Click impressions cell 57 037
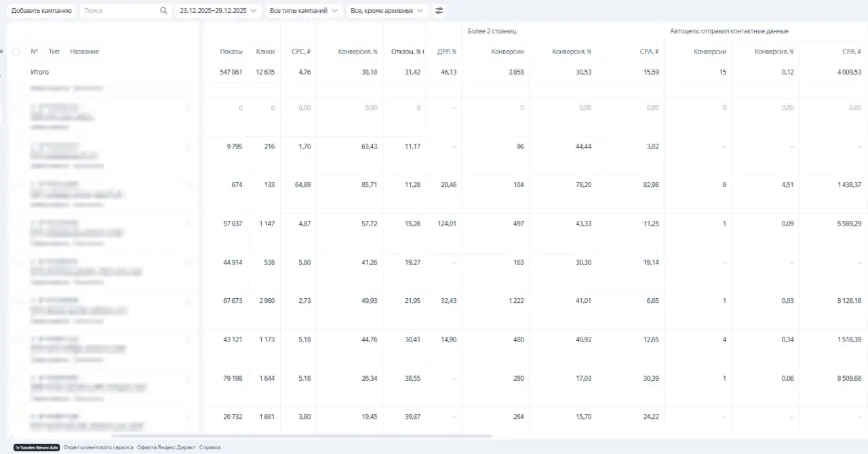Screen dimensions: 868x454 point(233,223)
